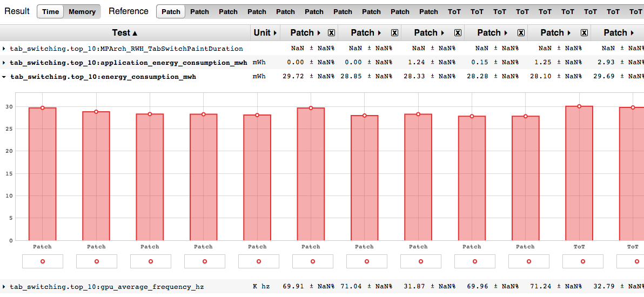Click X icon on third Patch column
The image size is (644, 297).
point(458,33)
